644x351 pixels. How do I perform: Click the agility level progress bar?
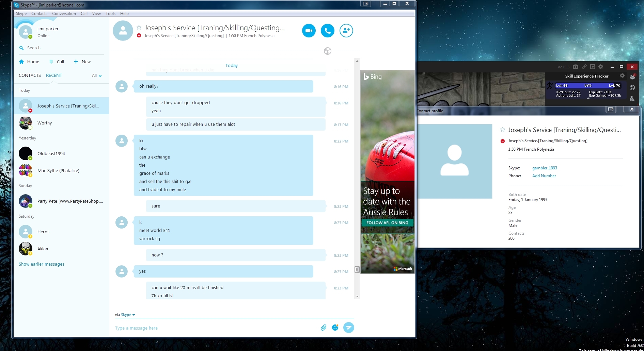point(588,86)
